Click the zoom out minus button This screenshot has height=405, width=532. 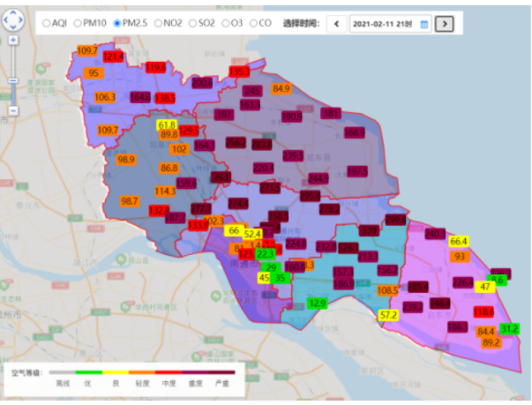click(13, 110)
